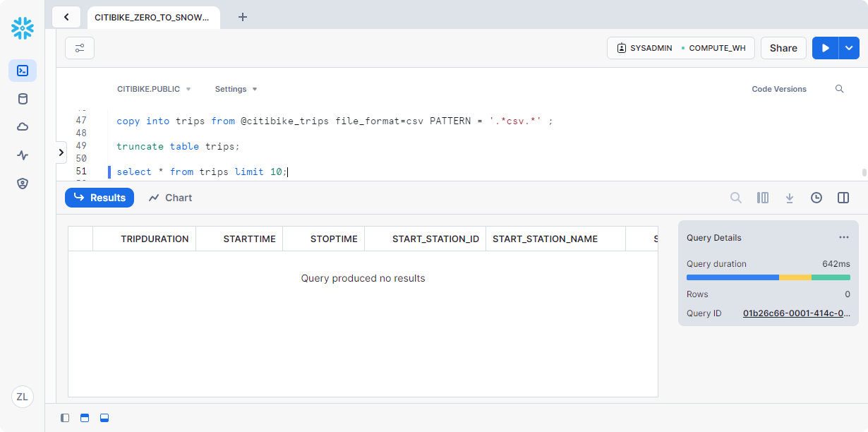This screenshot has width=868, height=432.
Task: Click the cloud icon in left sidebar
Action: click(23, 127)
